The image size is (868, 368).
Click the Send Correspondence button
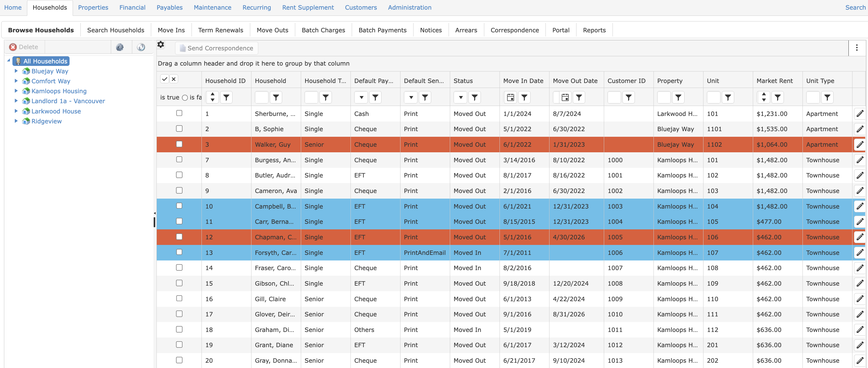coord(216,48)
